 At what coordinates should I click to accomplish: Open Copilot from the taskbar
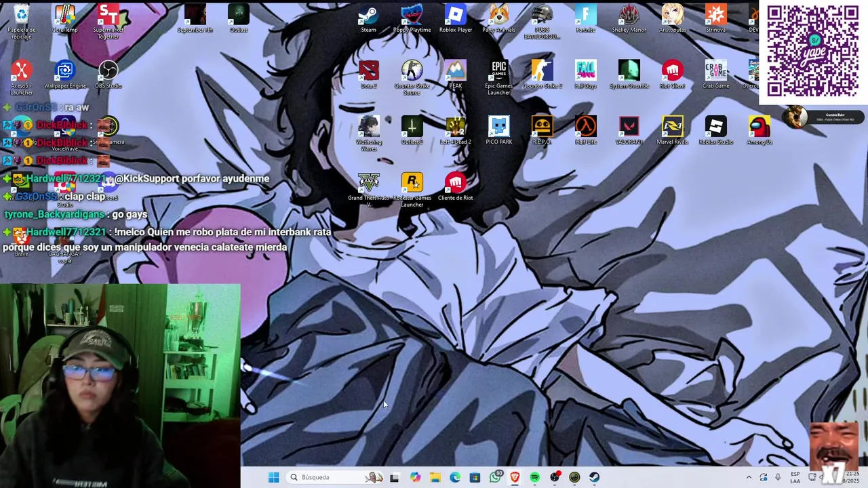pyautogui.click(x=415, y=477)
